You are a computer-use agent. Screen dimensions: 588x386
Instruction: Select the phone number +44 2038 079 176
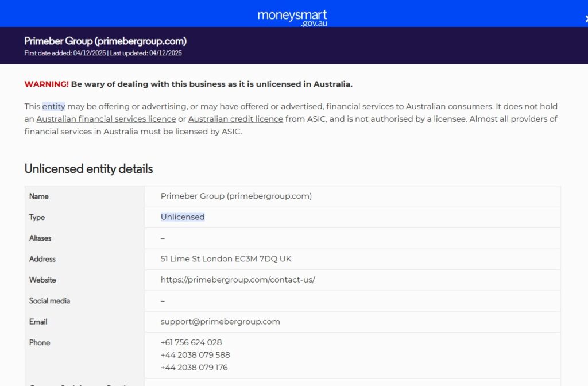coord(195,368)
